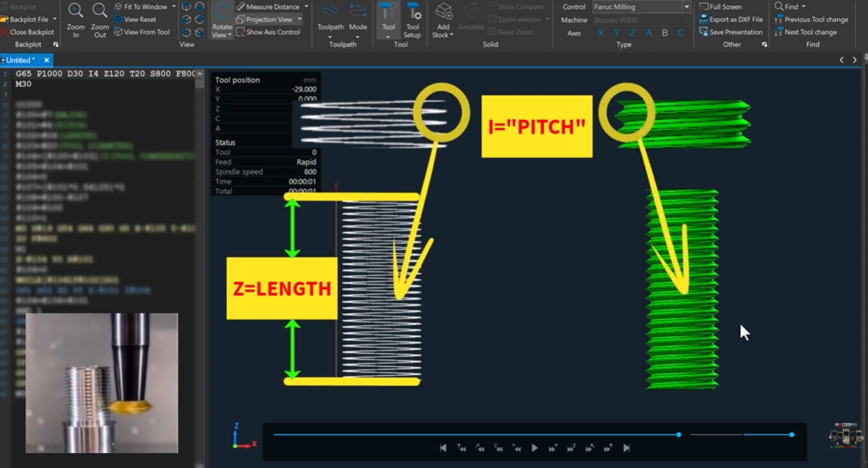Image resolution: width=868 pixels, height=468 pixels.
Task: Click the thread milling video thumbnail
Action: (x=101, y=382)
